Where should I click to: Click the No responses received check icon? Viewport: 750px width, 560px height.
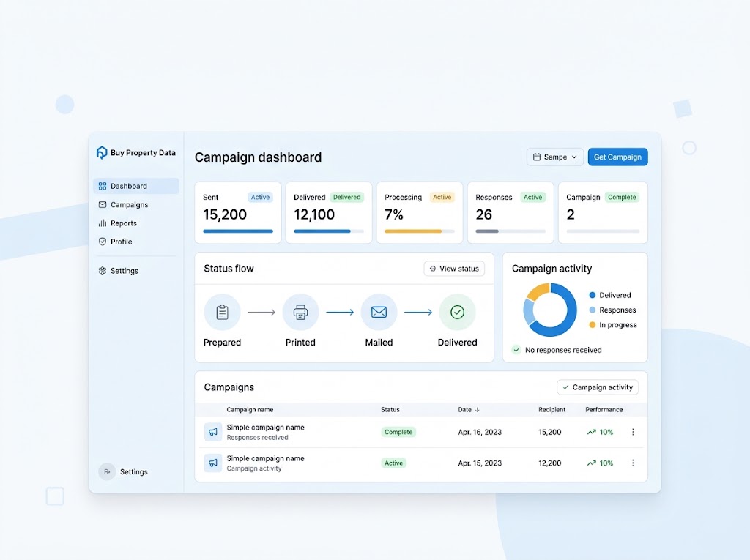(516, 350)
